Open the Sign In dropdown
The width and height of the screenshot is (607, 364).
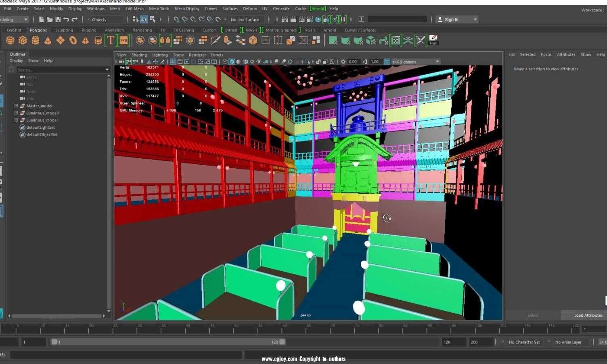(x=475, y=19)
